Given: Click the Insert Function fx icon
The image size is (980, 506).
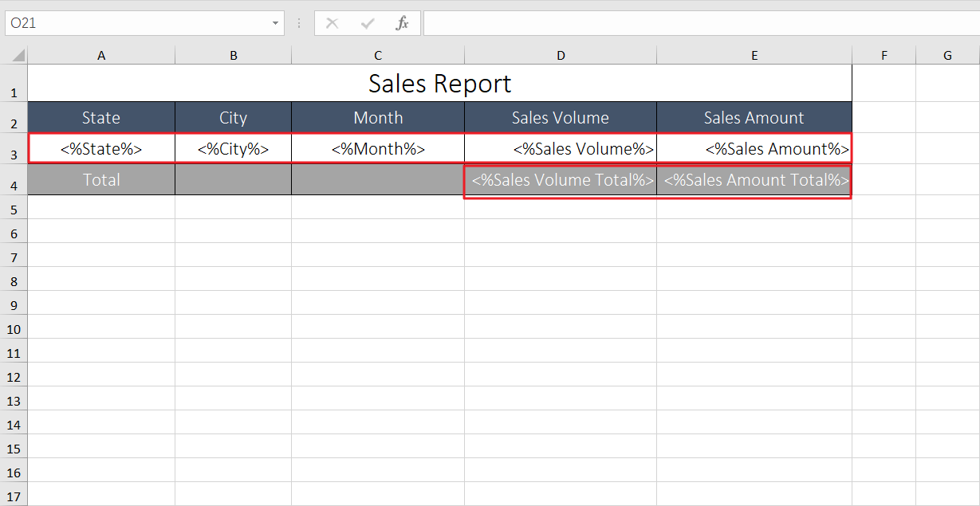Looking at the screenshot, I should tap(403, 23).
